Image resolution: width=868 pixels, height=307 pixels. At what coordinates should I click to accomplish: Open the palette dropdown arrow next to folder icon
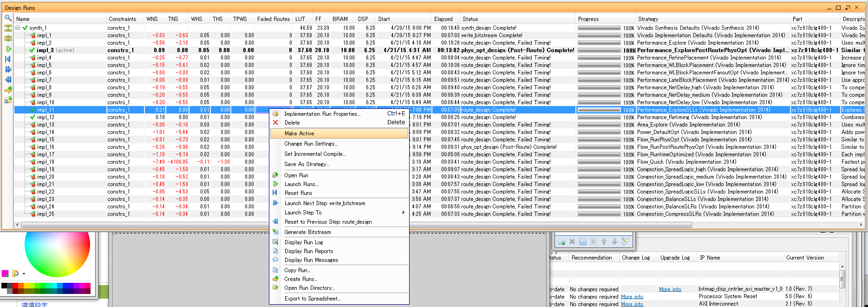(24, 274)
